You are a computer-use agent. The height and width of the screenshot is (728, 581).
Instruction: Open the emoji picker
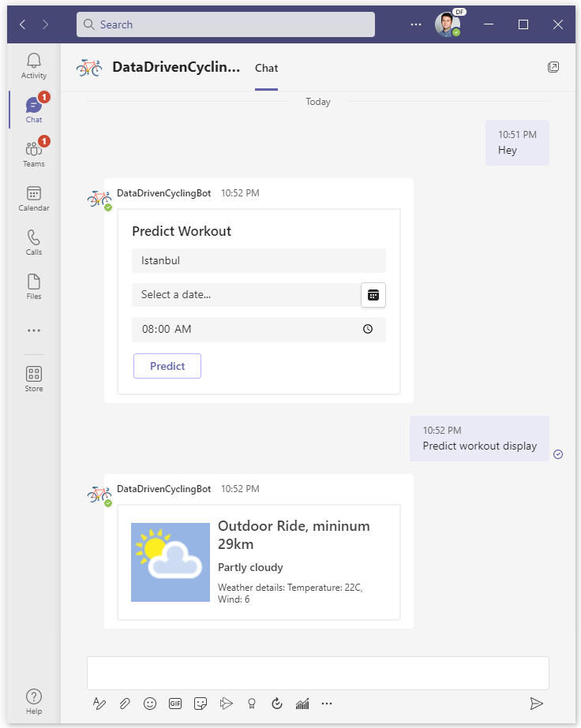pyautogui.click(x=150, y=704)
